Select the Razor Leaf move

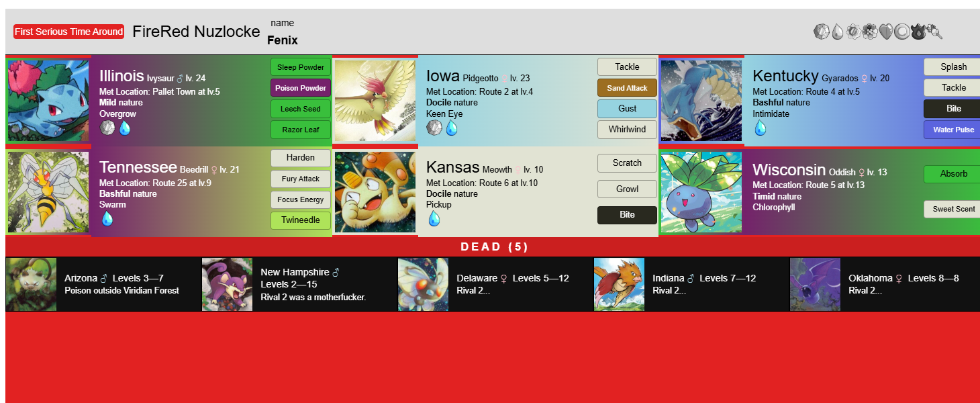click(x=301, y=130)
